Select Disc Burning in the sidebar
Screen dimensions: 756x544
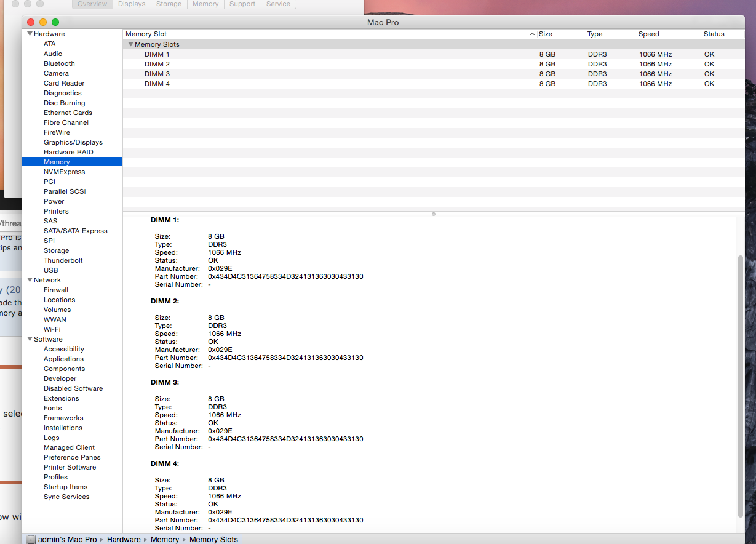(x=64, y=103)
